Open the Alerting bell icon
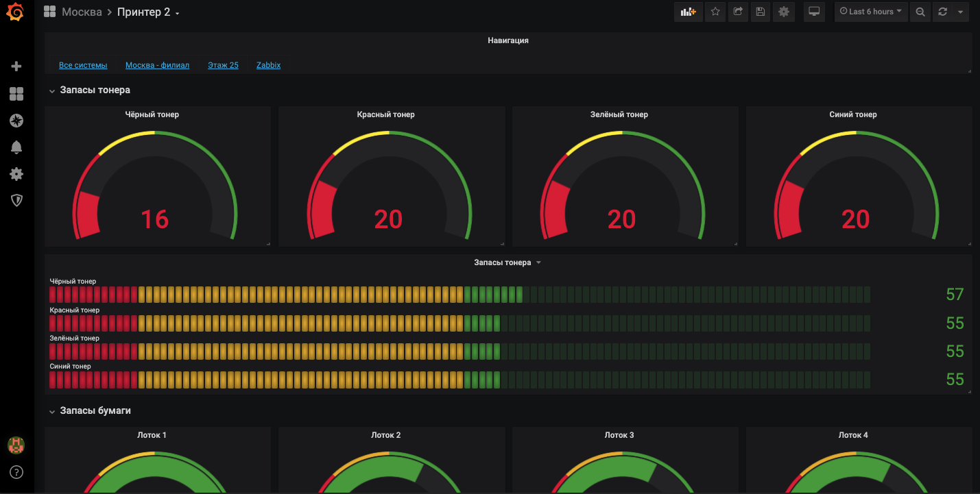 tap(16, 147)
